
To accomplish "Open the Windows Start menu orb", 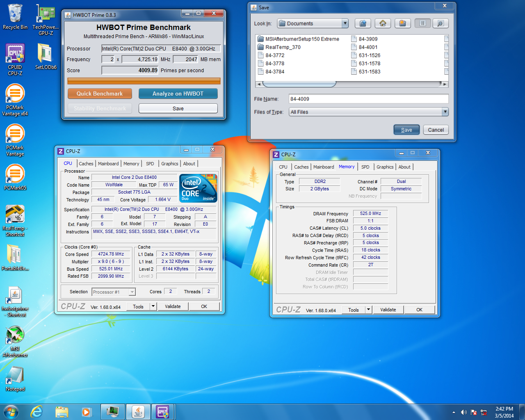I will point(11,412).
